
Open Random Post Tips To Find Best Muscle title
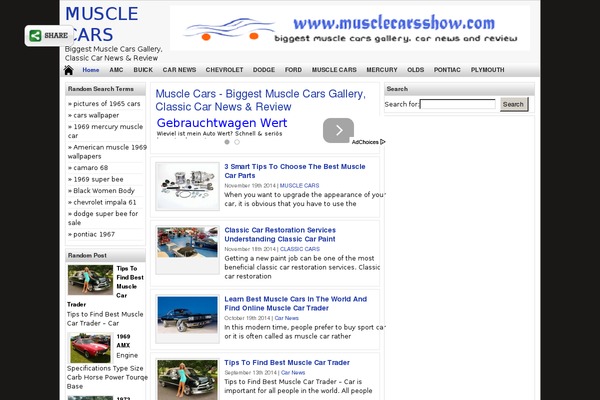click(130, 282)
